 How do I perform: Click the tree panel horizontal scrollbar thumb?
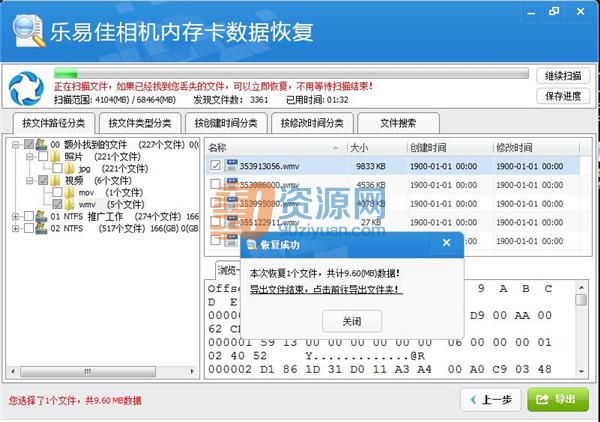coord(88,371)
